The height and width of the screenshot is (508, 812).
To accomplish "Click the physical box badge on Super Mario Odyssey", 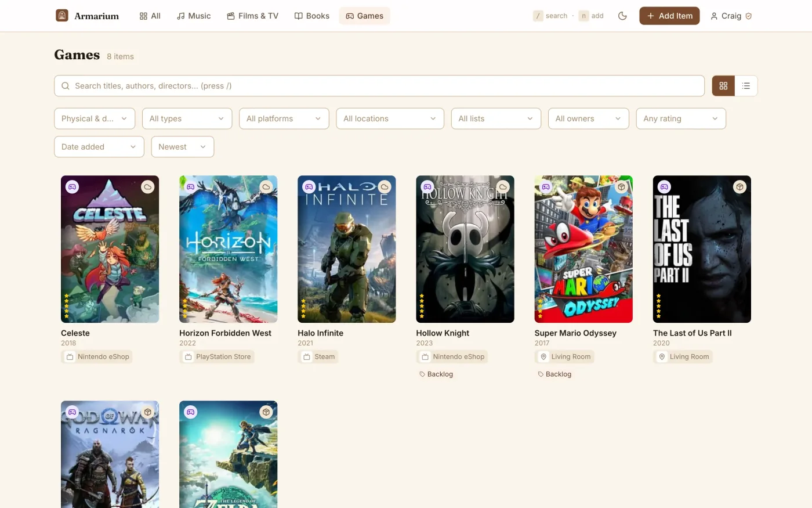I will pos(621,187).
